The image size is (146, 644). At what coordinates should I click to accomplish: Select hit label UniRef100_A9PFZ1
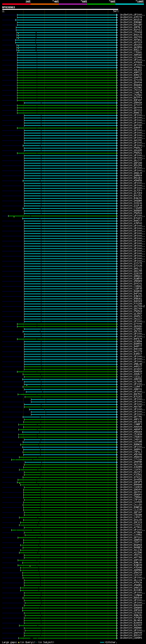[x=131, y=72]
